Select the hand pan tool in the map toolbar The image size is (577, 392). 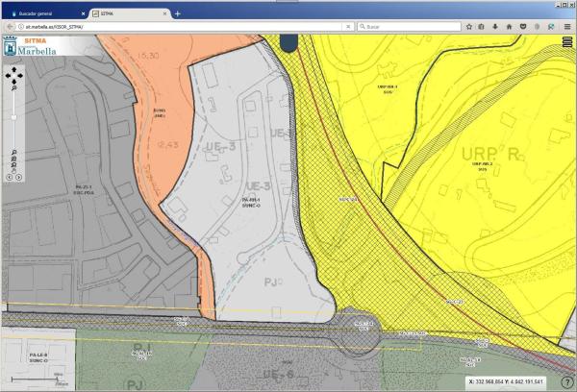[14, 171]
